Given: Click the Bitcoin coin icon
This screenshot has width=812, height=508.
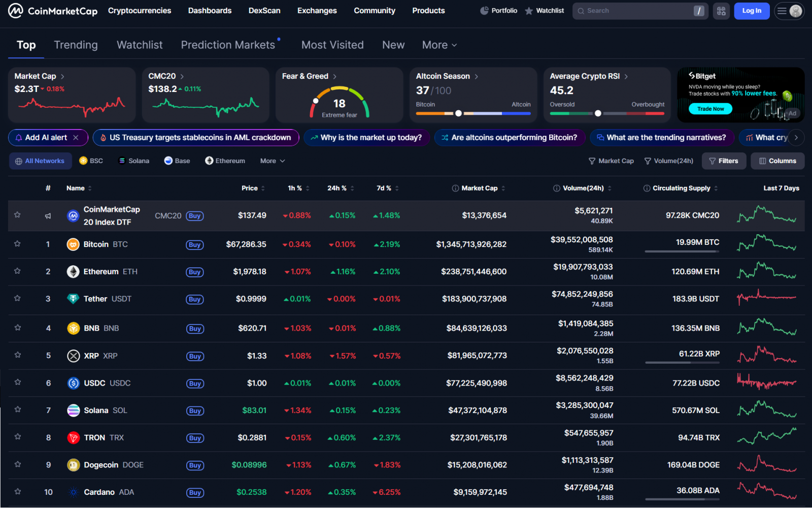Looking at the screenshot, I should (73, 244).
